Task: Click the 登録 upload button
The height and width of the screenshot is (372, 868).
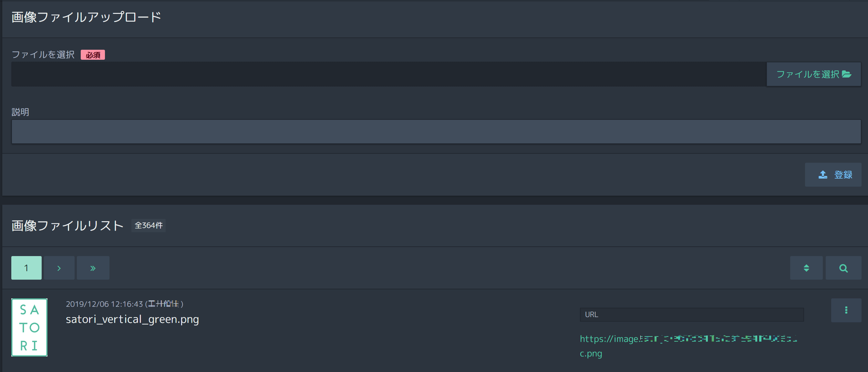Action: [x=833, y=175]
